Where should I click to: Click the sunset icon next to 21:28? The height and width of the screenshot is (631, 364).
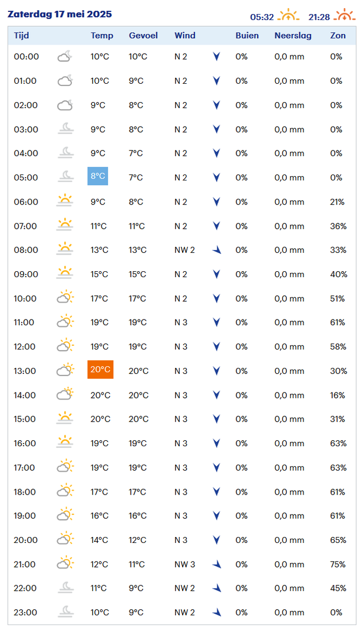344,15
